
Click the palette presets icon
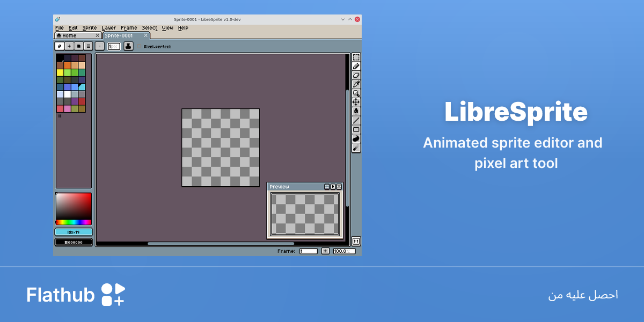(x=79, y=46)
